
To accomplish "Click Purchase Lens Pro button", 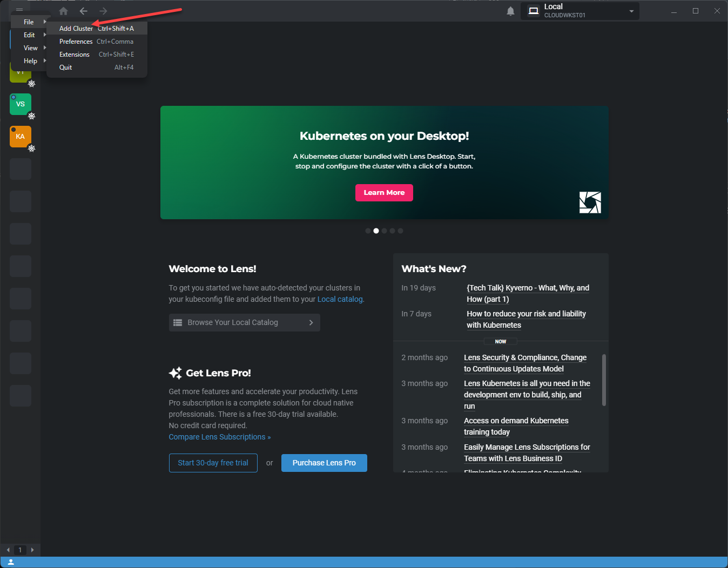I will click(x=324, y=463).
